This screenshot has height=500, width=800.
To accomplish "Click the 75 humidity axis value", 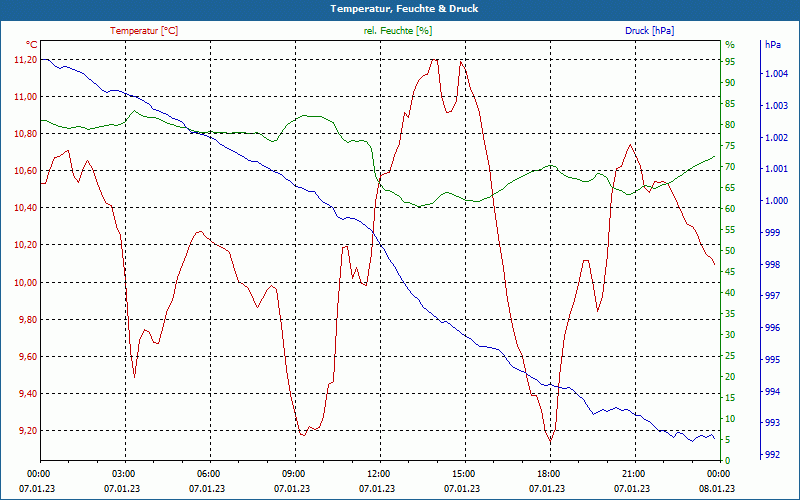I will coord(730,146).
